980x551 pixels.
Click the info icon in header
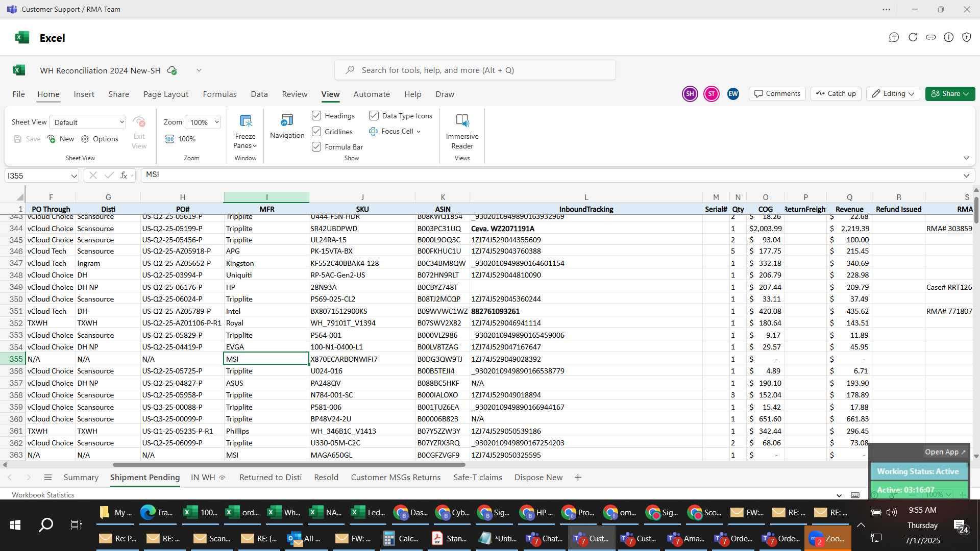coord(949,37)
